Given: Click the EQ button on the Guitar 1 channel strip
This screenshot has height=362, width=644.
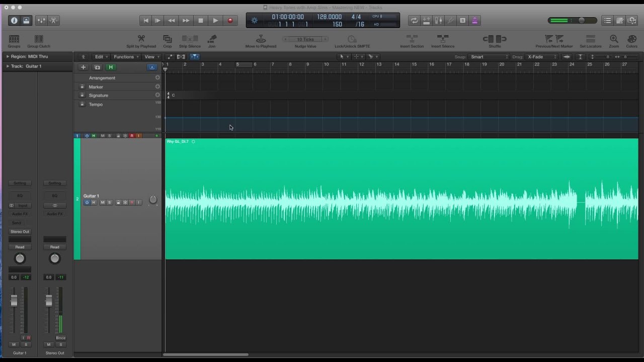Looking at the screenshot, I should (20, 196).
